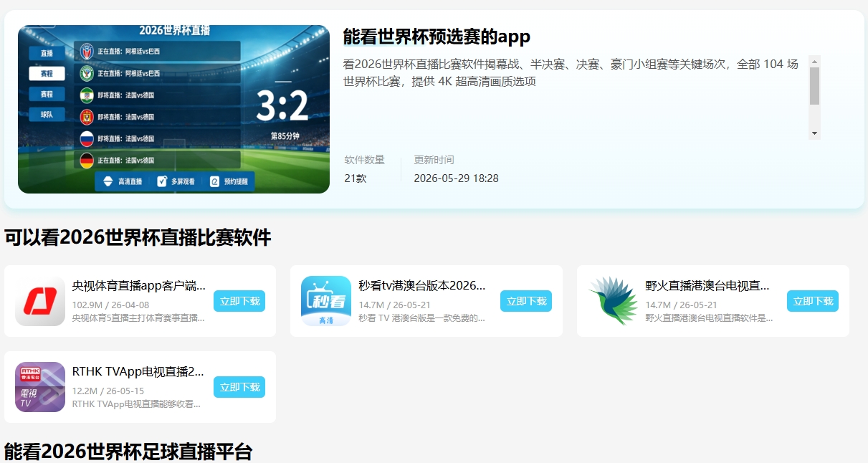Click the 看2026世界杯直播比赛软件 description paragraph
Image resolution: width=868 pixels, height=463 pixels.
[x=571, y=72]
